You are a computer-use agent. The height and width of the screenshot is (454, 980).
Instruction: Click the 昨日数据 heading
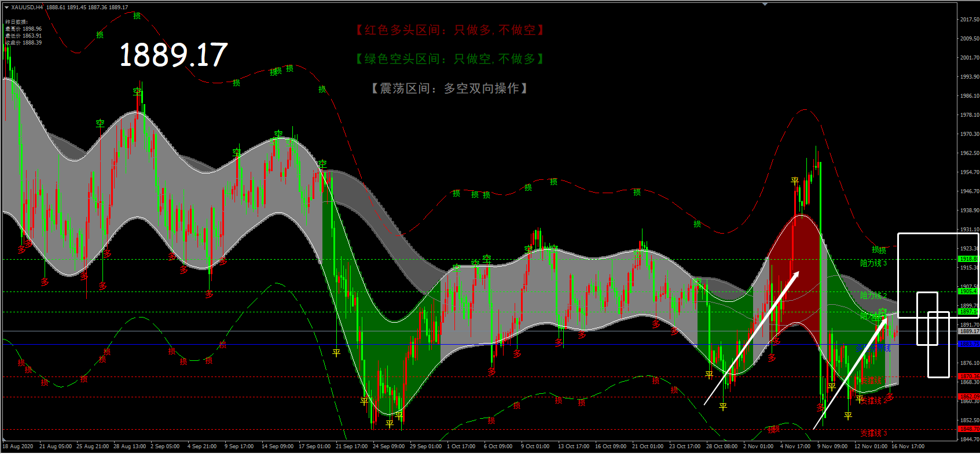pyautogui.click(x=16, y=22)
